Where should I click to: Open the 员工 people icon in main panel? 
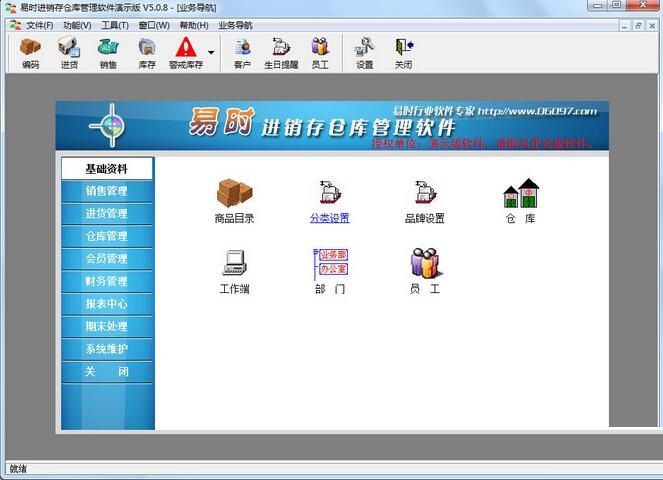click(425, 263)
